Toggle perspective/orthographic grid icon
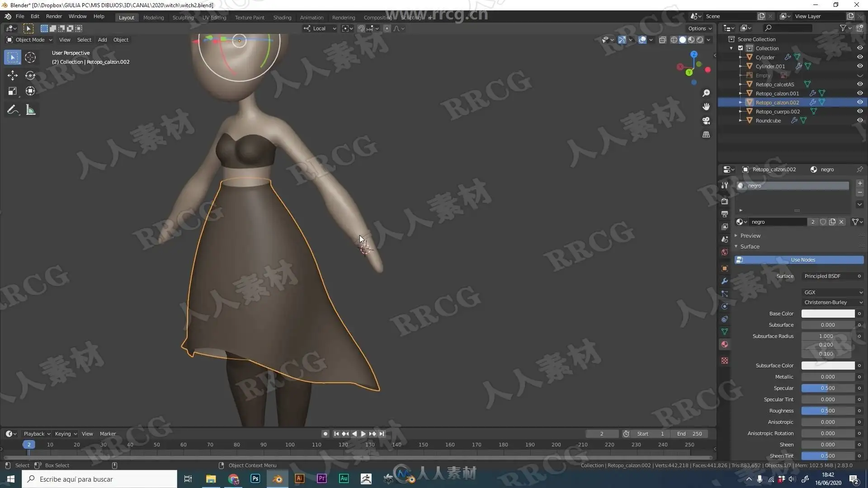Screen dimensions: 868x488 tap(706, 135)
